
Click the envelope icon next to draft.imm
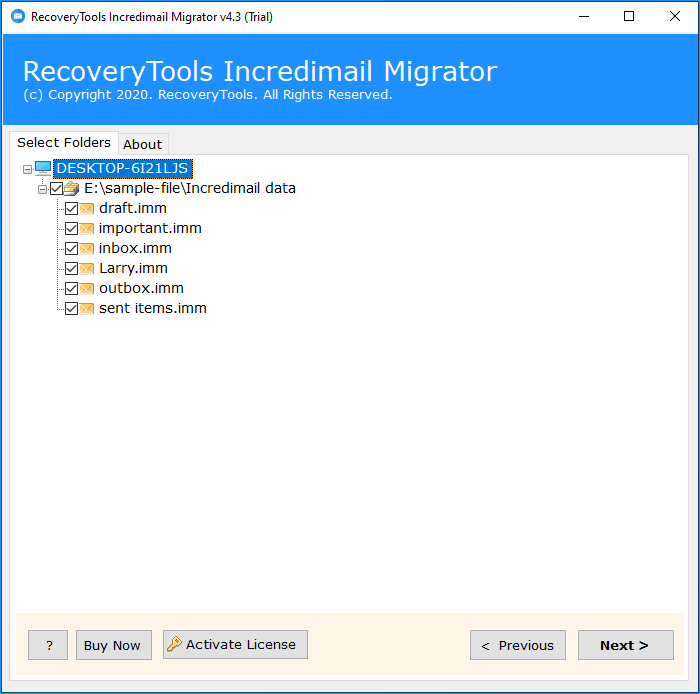[87, 208]
